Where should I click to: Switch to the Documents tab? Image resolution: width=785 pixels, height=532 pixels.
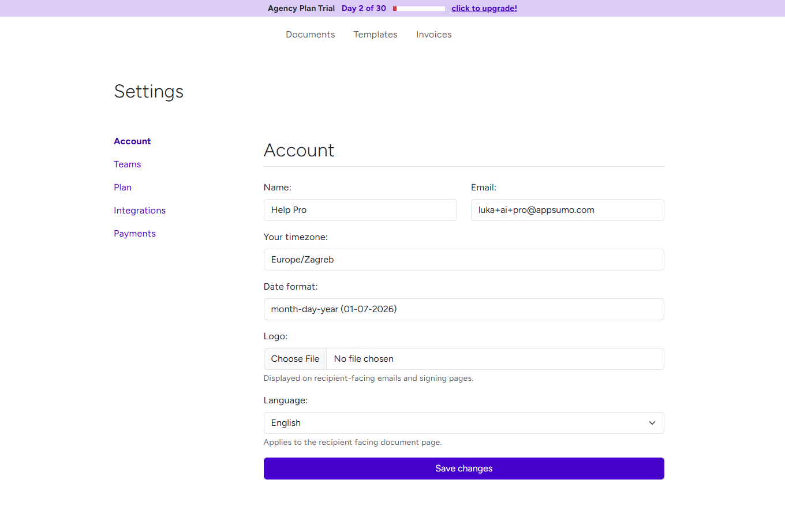pyautogui.click(x=310, y=35)
